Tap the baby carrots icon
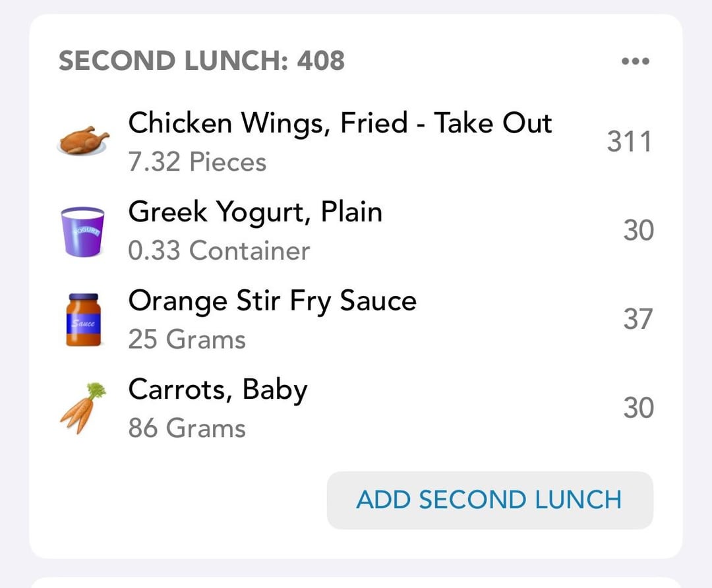Screen dimensions: 712x588 (83, 408)
